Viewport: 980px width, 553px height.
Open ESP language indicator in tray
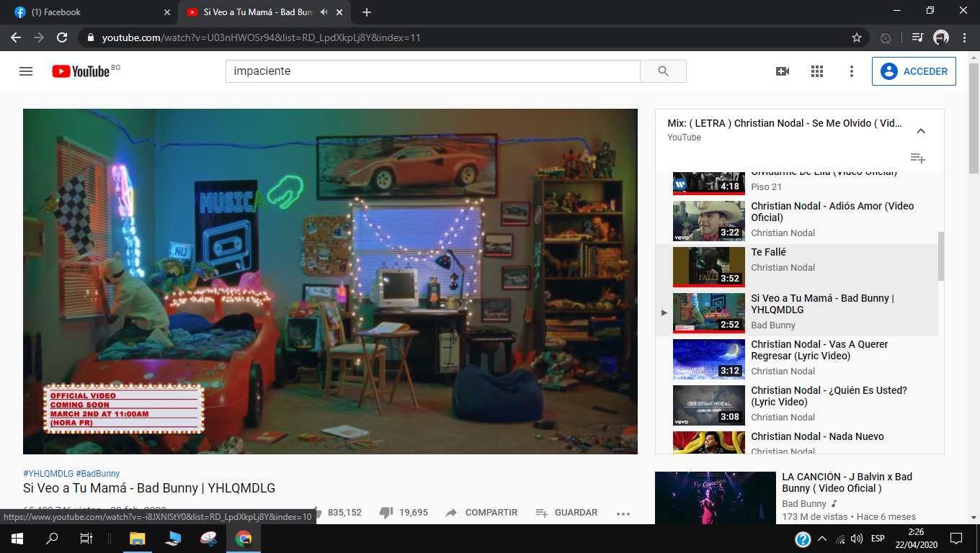click(878, 539)
